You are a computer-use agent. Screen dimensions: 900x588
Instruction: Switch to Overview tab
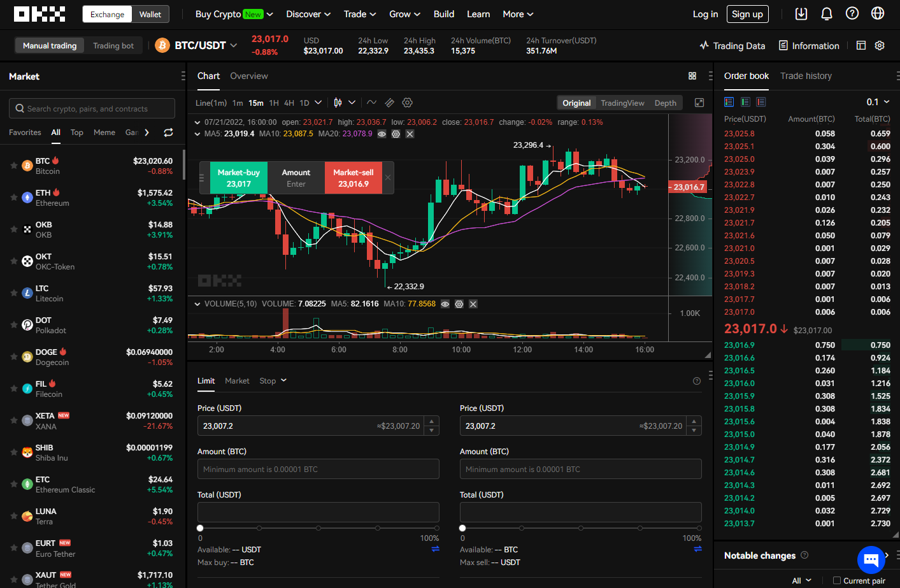pyautogui.click(x=249, y=76)
